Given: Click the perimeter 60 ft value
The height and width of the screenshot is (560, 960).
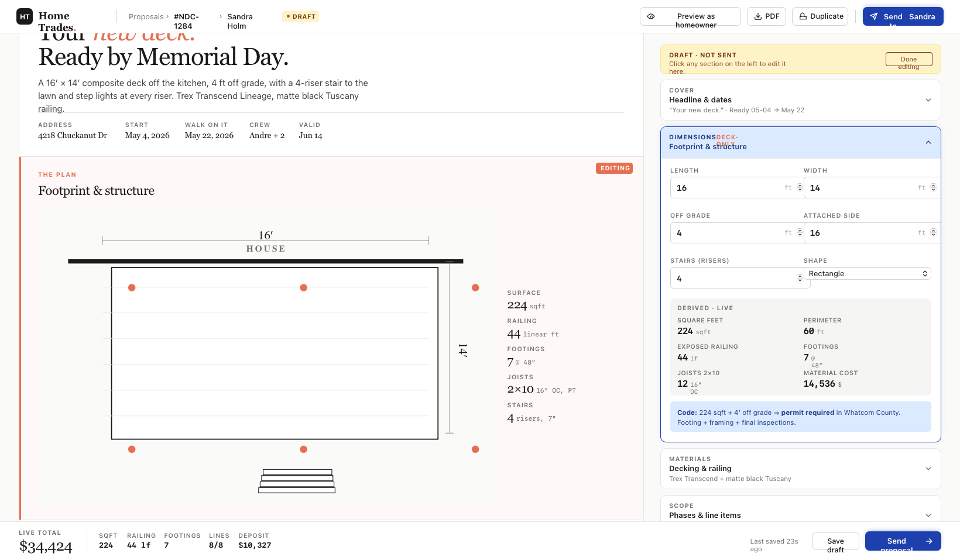Looking at the screenshot, I should pos(814,331).
